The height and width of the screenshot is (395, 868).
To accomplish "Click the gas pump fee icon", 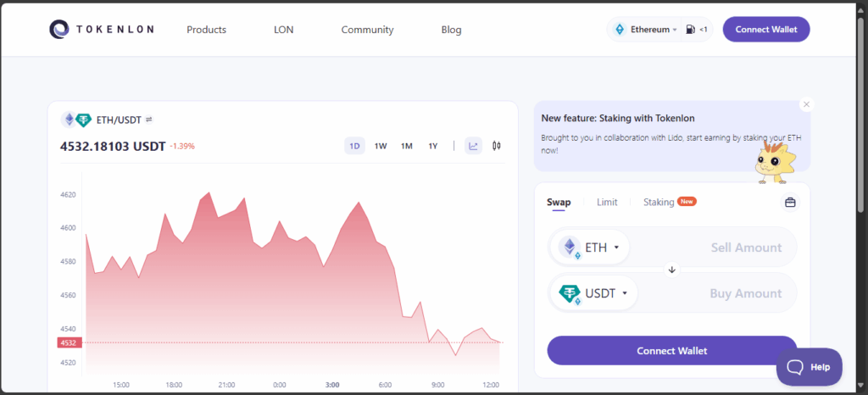I will click(x=691, y=30).
